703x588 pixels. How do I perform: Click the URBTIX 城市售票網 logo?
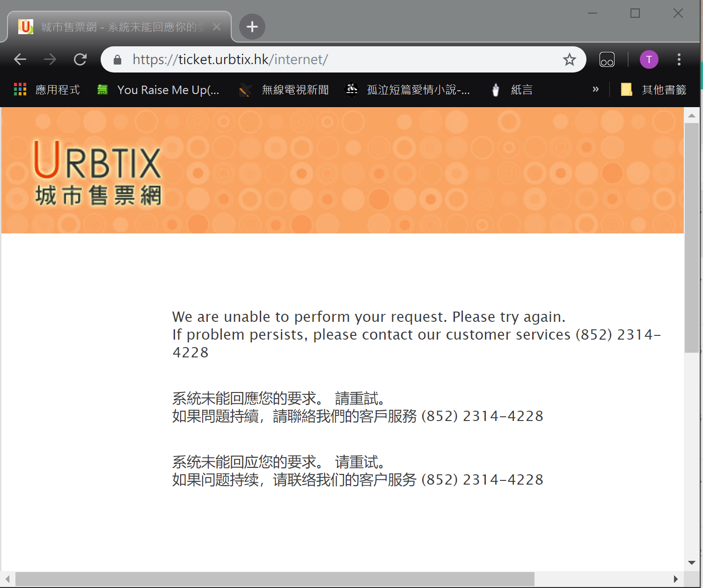click(98, 173)
